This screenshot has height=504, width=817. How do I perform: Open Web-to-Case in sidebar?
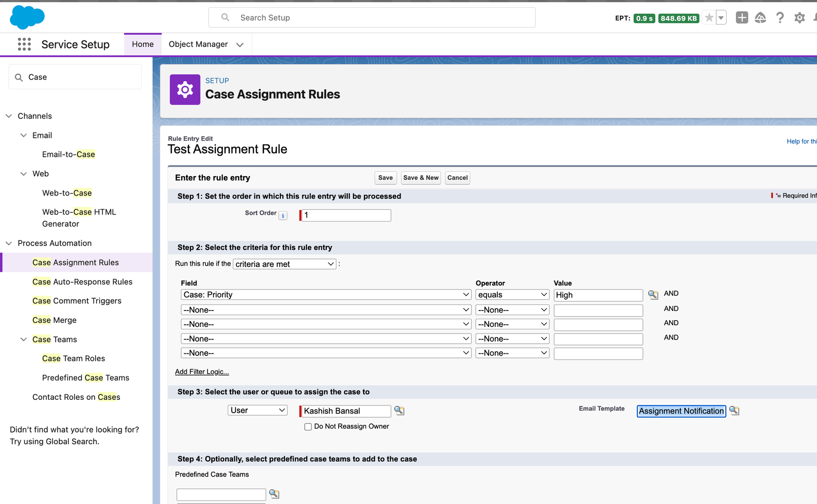(x=67, y=193)
